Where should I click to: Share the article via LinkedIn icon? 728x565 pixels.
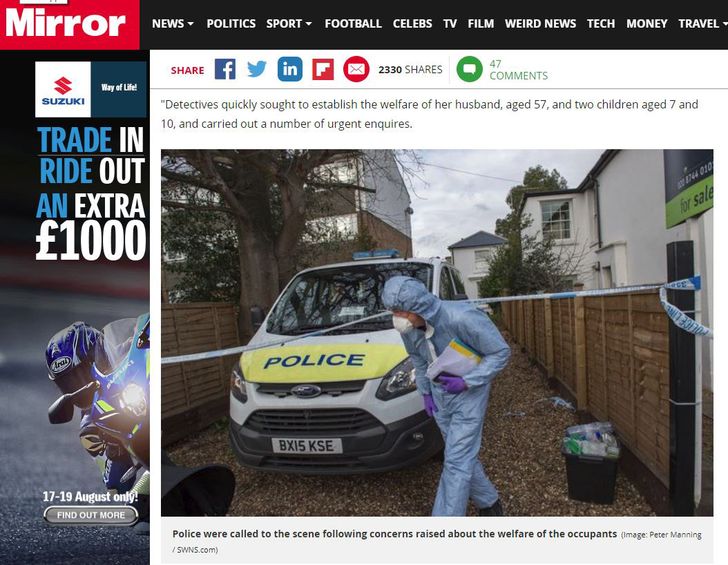pos(289,69)
